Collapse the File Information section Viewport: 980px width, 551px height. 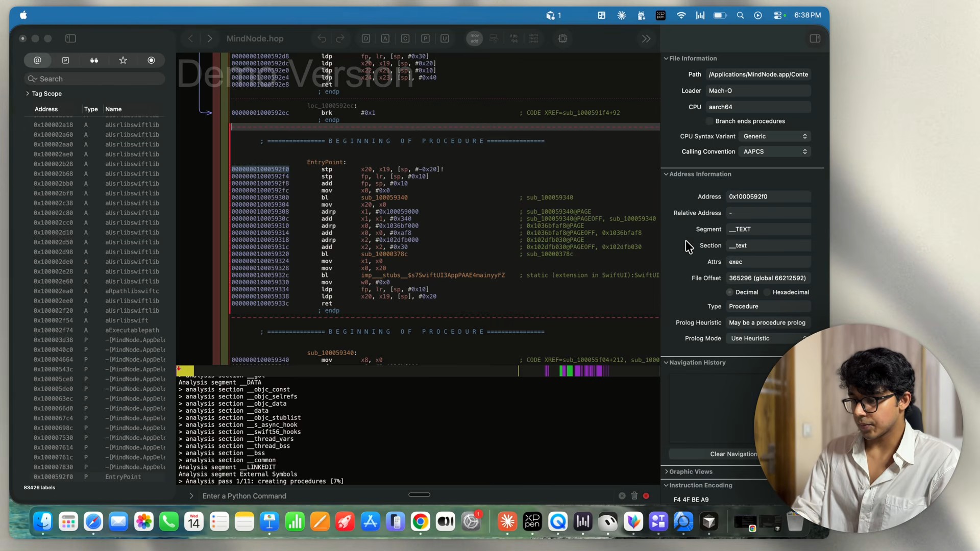pos(666,58)
